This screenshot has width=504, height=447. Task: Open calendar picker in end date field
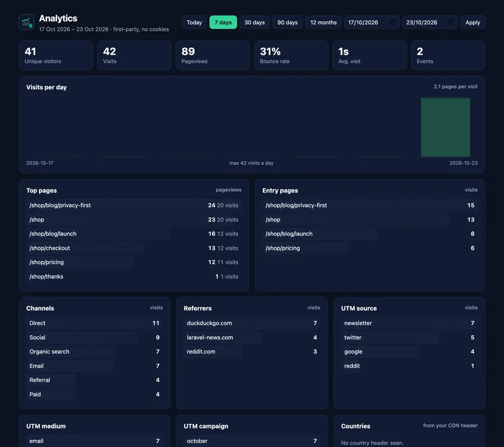(x=451, y=22)
